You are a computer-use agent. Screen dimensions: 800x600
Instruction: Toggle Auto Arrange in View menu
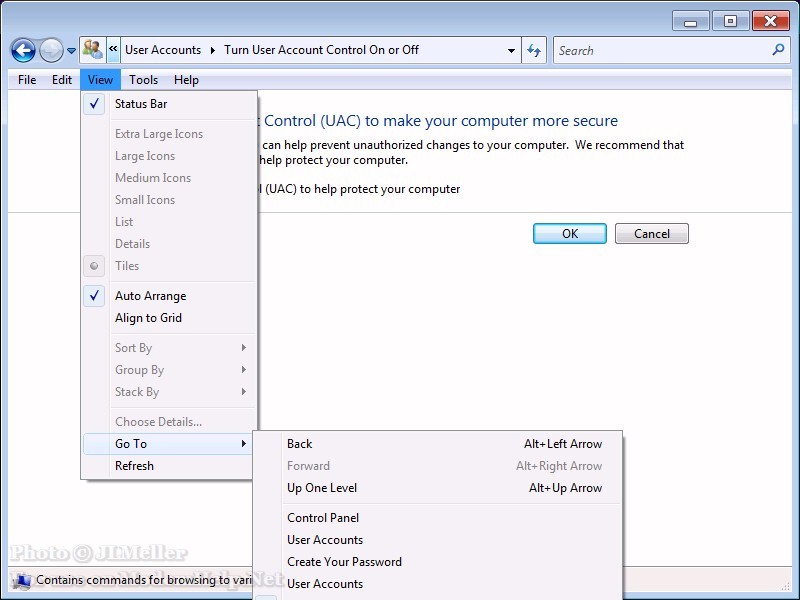[169, 296]
